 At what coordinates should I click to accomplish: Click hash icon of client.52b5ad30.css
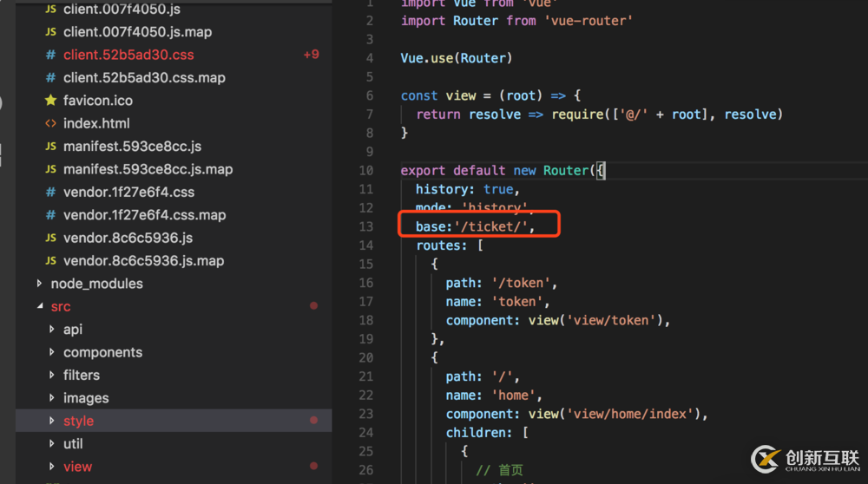[51, 55]
